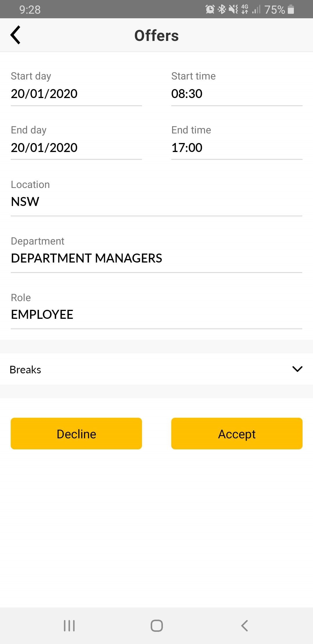Expand the Breaks section chevron
The width and height of the screenshot is (313, 644).
tap(297, 369)
